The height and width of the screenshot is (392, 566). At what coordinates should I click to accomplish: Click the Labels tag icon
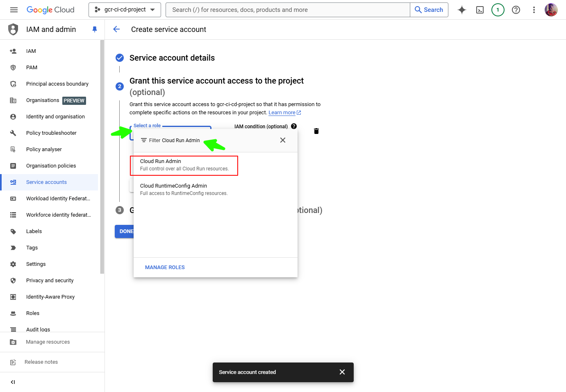point(13,231)
